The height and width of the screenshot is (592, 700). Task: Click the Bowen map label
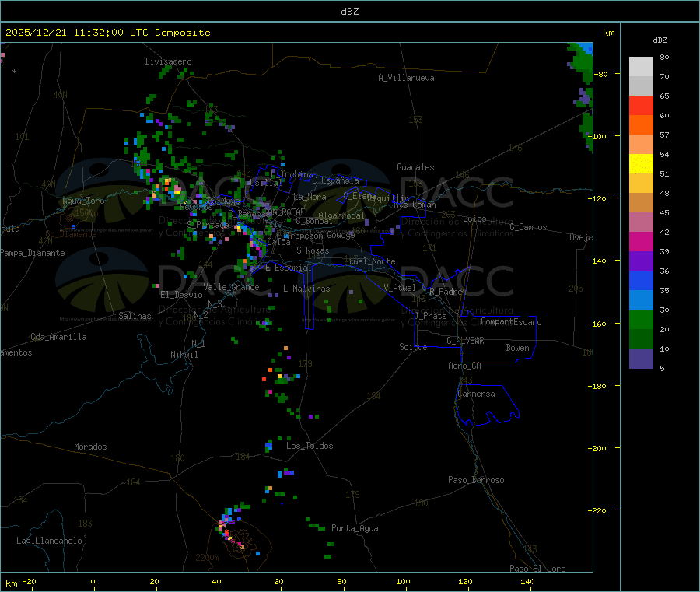click(517, 348)
